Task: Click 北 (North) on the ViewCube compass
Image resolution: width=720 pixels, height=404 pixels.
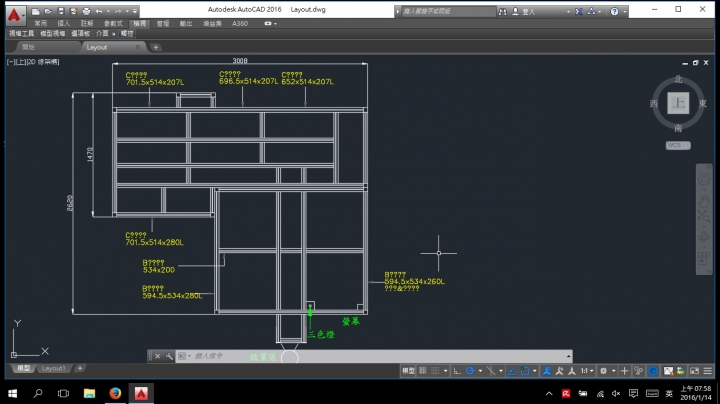Action: [678, 79]
